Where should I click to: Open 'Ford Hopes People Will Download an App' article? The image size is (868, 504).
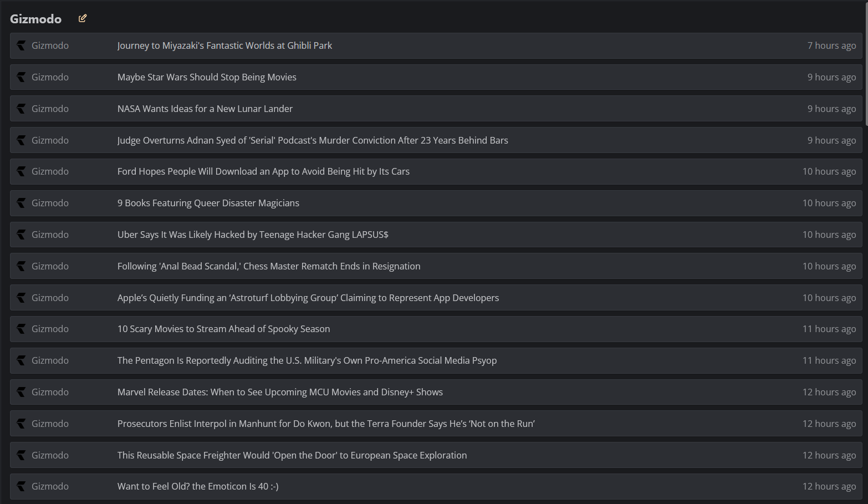pyautogui.click(x=263, y=171)
